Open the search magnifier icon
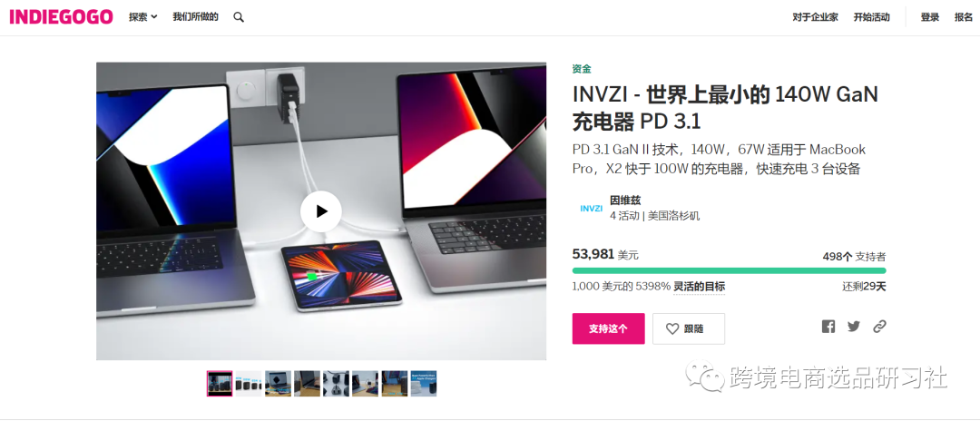980x421 pixels. point(239,17)
